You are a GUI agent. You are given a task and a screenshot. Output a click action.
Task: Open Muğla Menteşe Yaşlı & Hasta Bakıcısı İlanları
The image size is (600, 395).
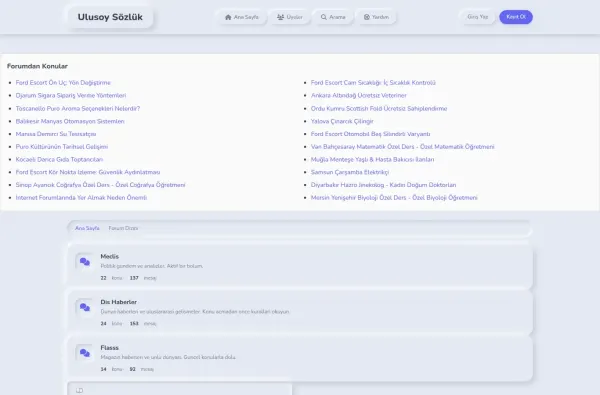click(x=372, y=159)
